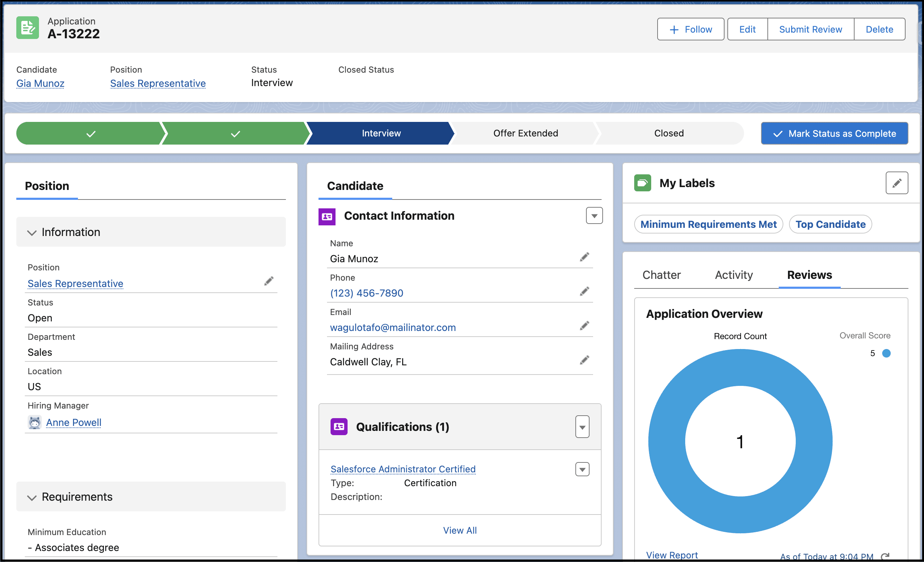Click the edit pencil icon next to Name
This screenshot has height=562, width=924.
pos(584,258)
